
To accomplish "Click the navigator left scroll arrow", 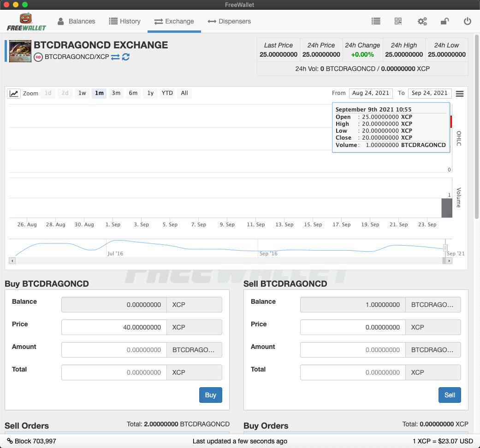I will click(12, 261).
